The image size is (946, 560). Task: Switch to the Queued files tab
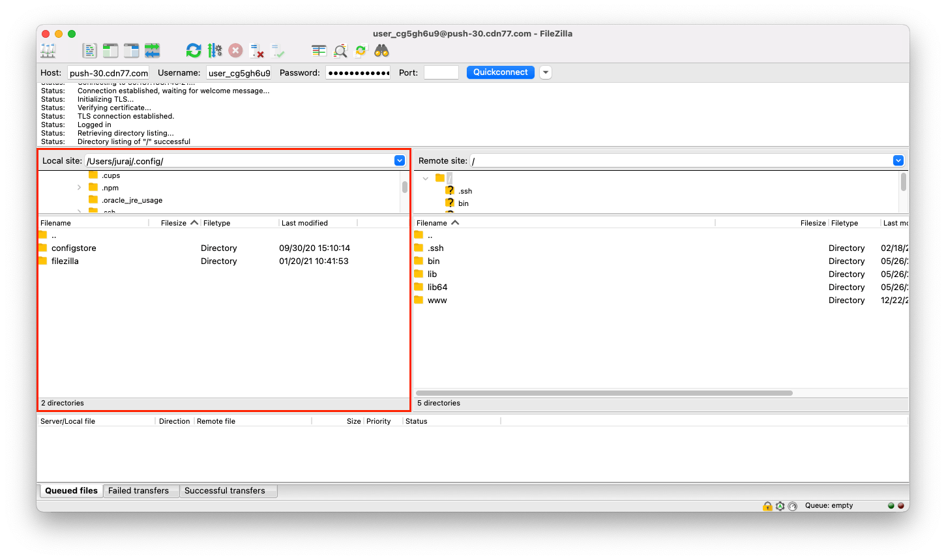click(x=71, y=491)
